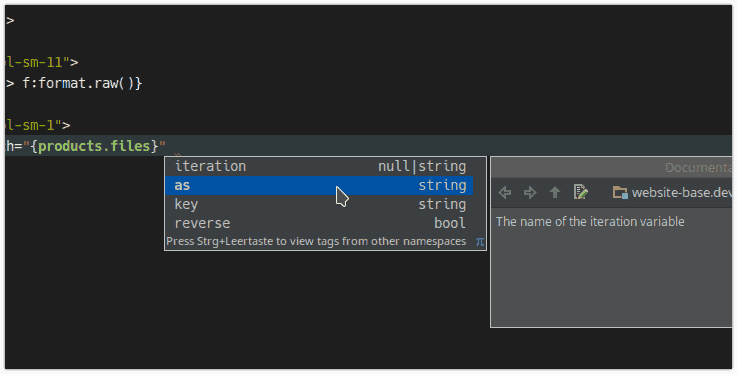Screen dimensions: 737x374
Task: Click the edit source pencil icon
Action: pos(580,192)
